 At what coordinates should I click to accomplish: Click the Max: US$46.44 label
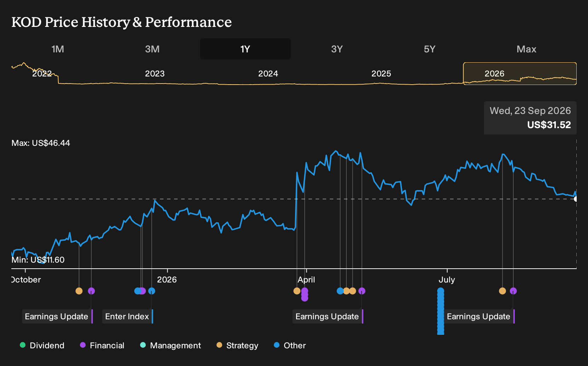41,143
